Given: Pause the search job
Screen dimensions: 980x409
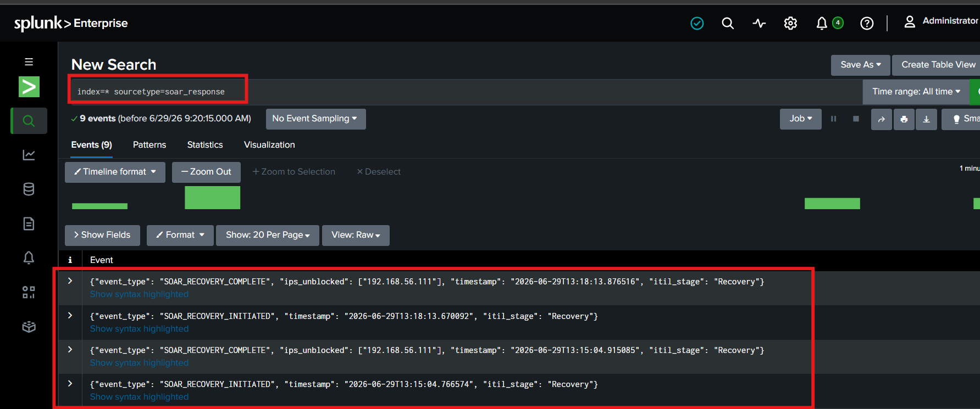Looking at the screenshot, I should click(833, 119).
